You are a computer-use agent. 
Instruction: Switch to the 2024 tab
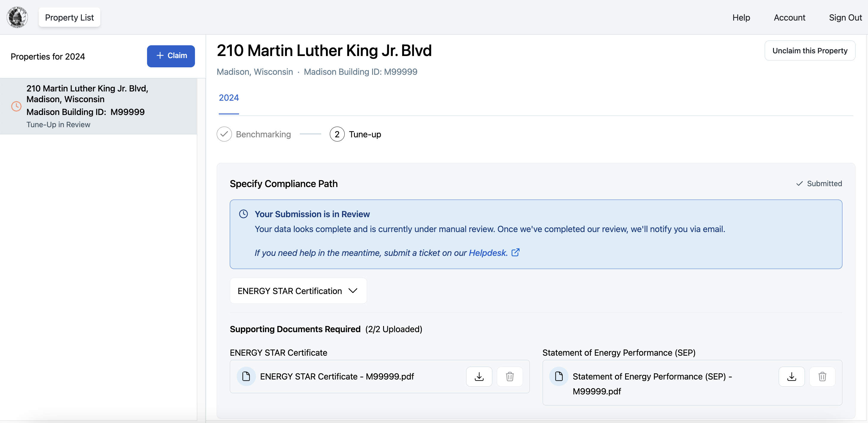229,98
